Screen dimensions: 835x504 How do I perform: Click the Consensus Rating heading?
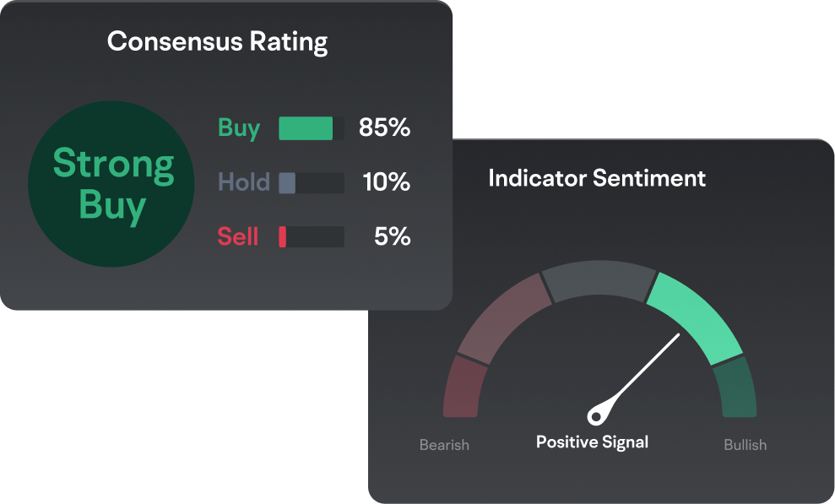pos(218,41)
